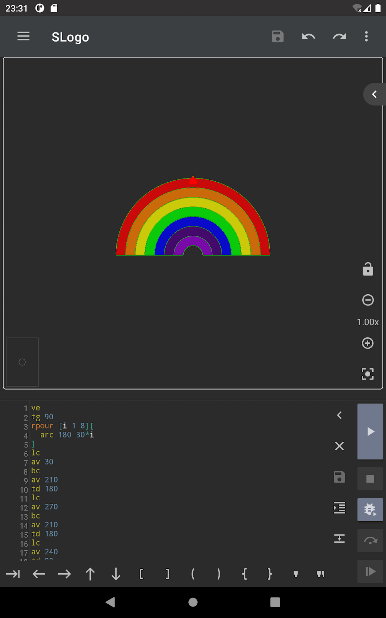Viewport: 386px width, 618px height.
Task: Save the code using the editor floppy icon
Action: (x=339, y=477)
